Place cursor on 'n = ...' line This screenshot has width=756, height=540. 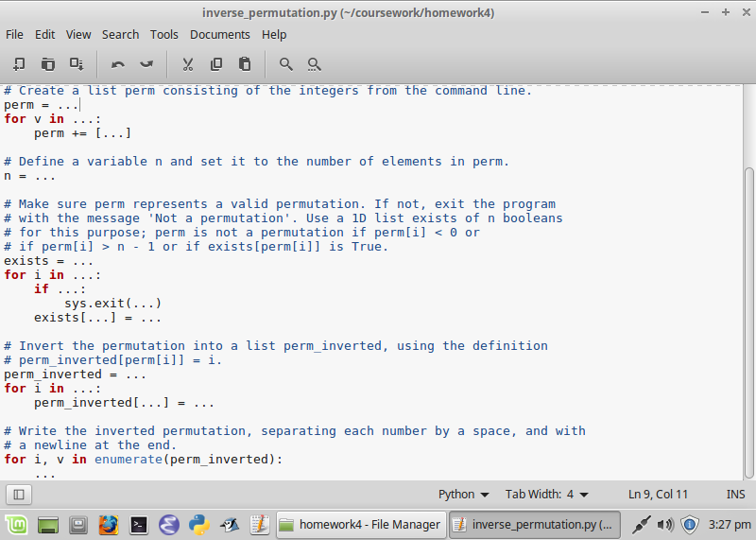(x=30, y=176)
